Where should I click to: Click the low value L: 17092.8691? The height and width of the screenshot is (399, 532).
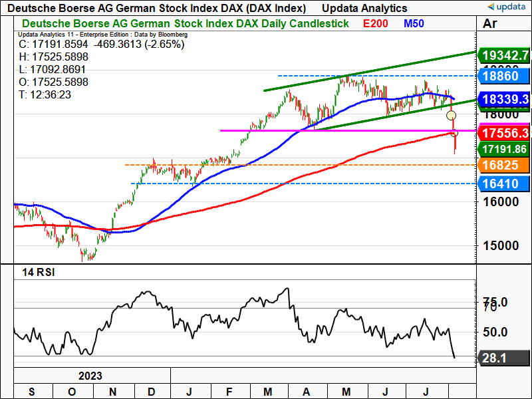53,70
